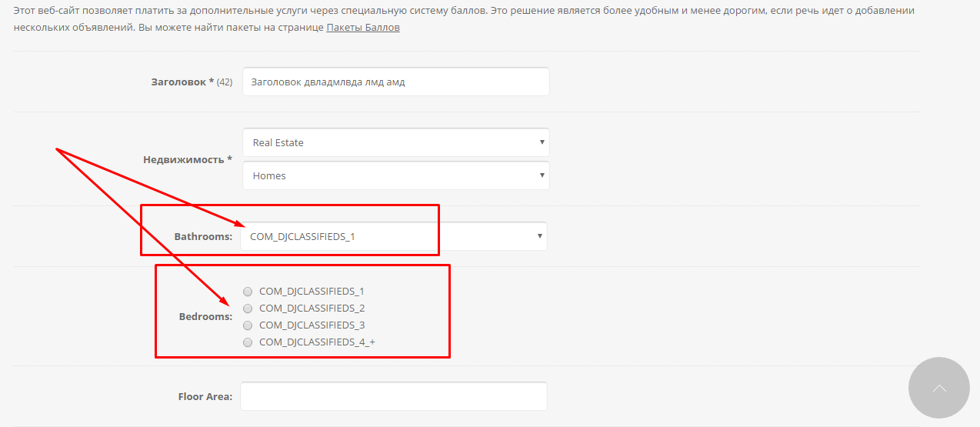Viewport: 980px width, 427px height.
Task: Click the Floor Area field label
Action: click(205, 396)
